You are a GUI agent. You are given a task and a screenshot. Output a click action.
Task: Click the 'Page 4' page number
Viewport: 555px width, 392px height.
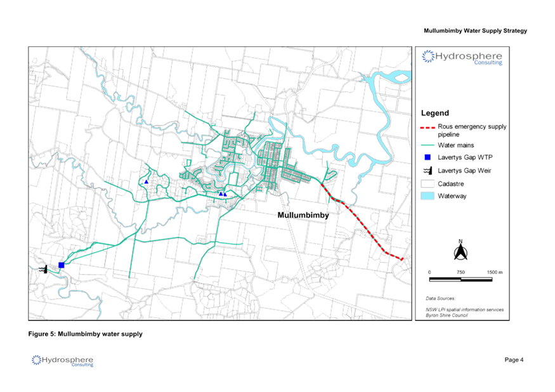514,360
